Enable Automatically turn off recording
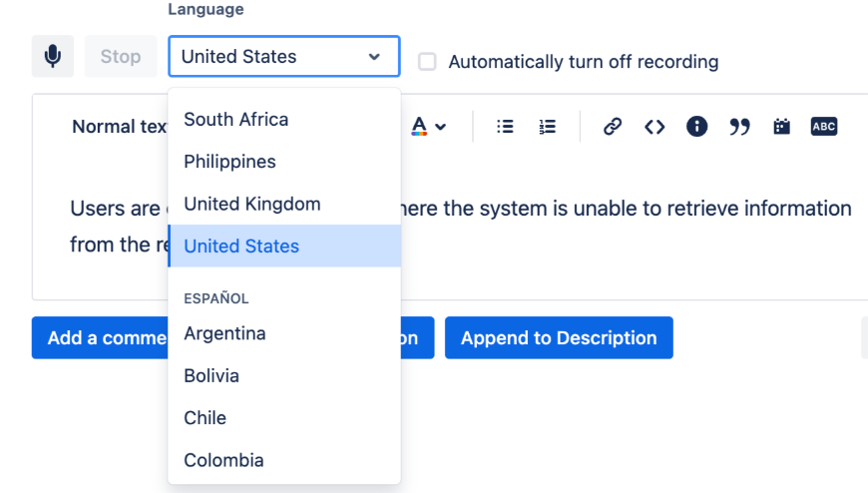Viewport: 868px width, 493px height. pos(427,62)
